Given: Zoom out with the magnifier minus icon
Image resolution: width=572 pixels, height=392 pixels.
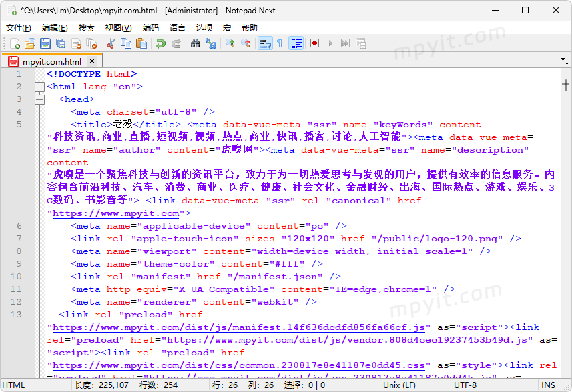Looking at the screenshot, I should tap(246, 43).
